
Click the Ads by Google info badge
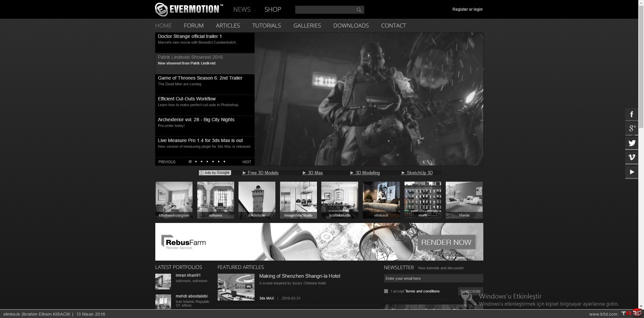click(215, 173)
